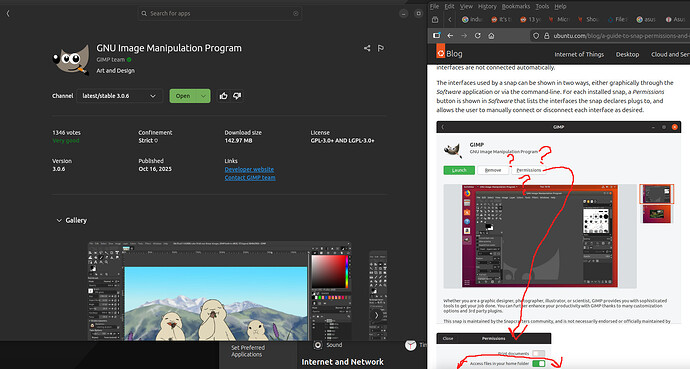Screen dimensions: 690x369
Task: Reload the ubuntu.com blog page
Action: 477,36
